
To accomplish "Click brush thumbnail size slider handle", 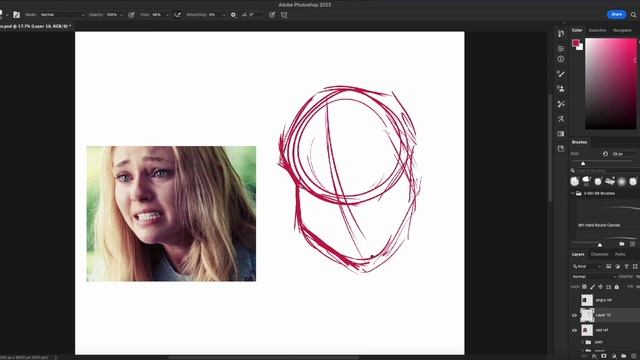I will (600, 244).
